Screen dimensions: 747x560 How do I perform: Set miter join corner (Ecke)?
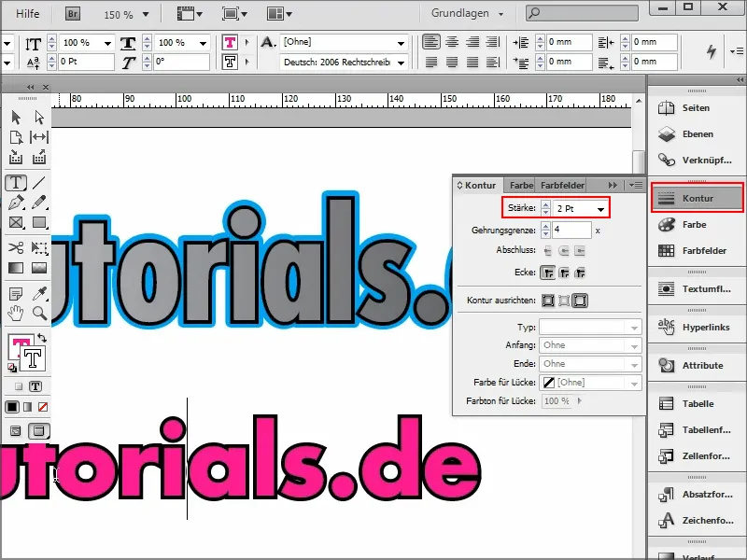pos(548,273)
